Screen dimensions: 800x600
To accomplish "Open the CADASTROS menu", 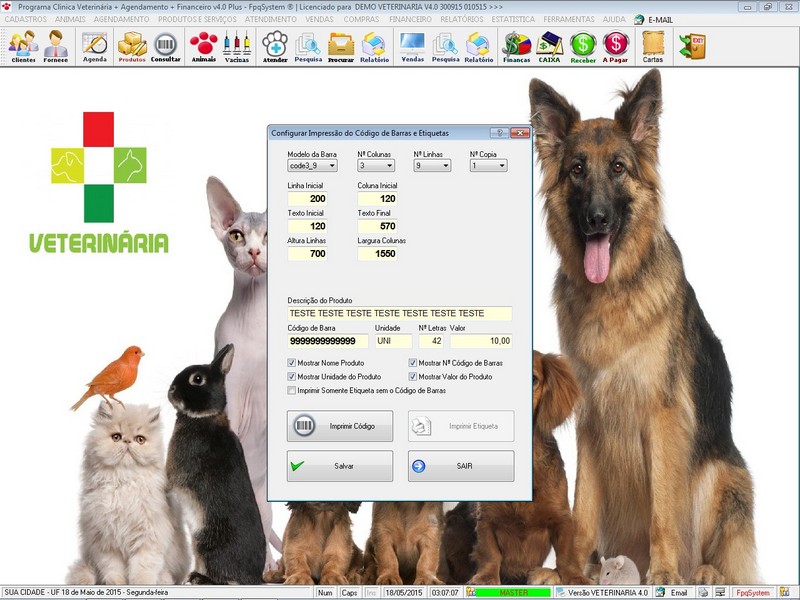I will [x=26, y=19].
